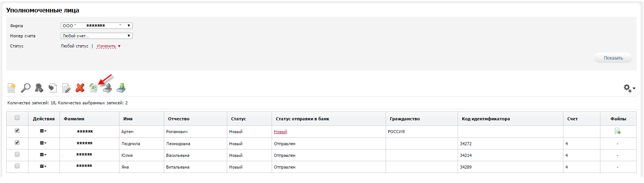Click the Действия column header
Screen dimensions: 644x183
[x=44, y=119]
